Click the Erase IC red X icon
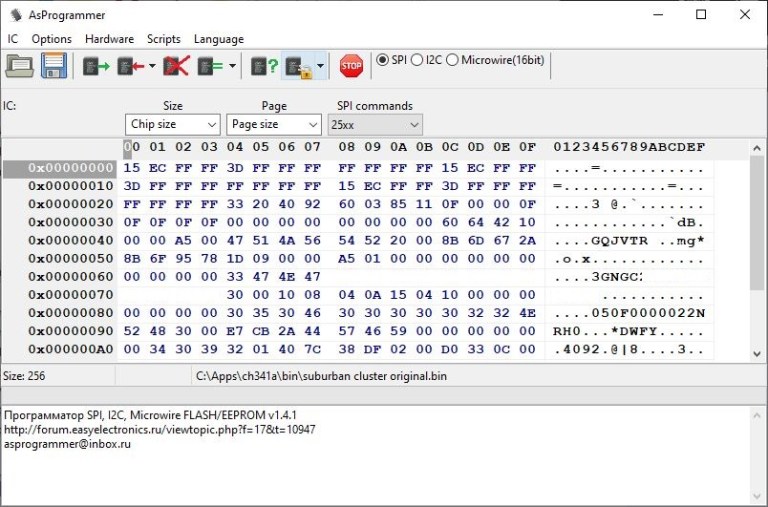This screenshot has width=768, height=507. [x=176, y=66]
